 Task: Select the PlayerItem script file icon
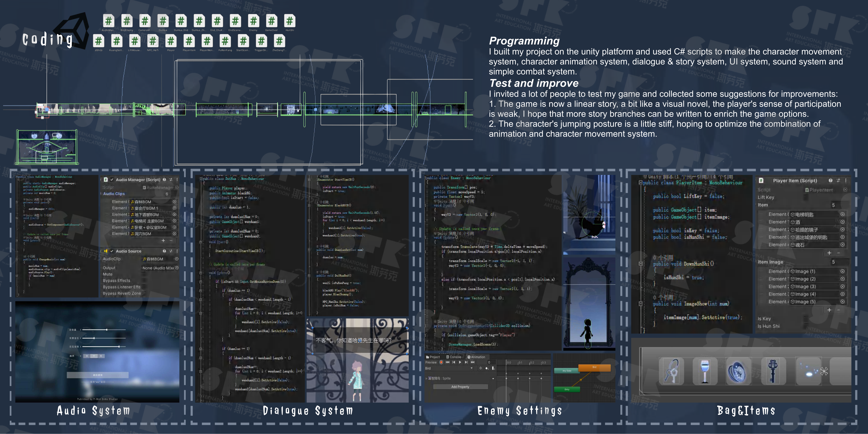[x=189, y=41]
